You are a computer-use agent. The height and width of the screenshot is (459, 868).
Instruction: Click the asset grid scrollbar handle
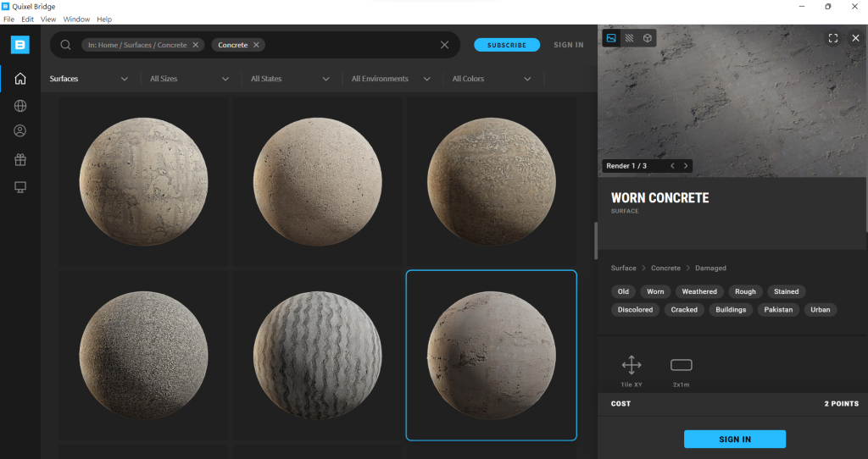[596, 241]
